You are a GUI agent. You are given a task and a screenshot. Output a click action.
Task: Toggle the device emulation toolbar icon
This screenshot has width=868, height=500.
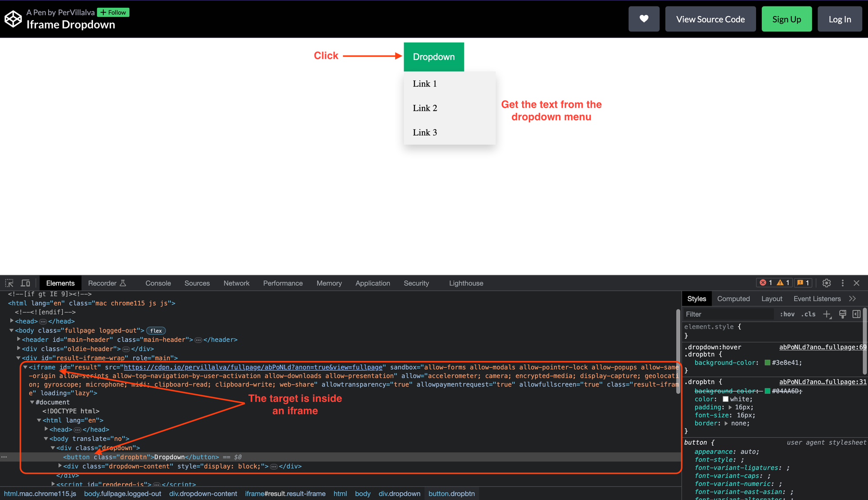tap(25, 283)
